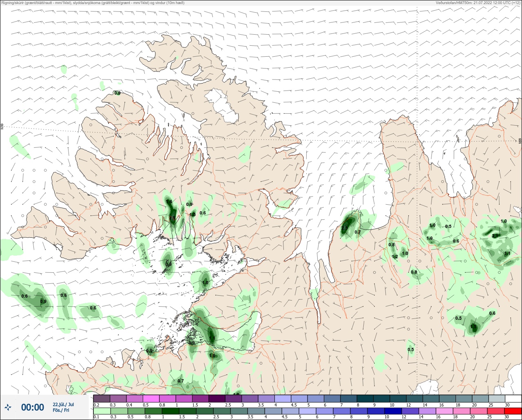Click the 2.1 precipitation value on the map
522x420 pixels.
tap(495, 236)
